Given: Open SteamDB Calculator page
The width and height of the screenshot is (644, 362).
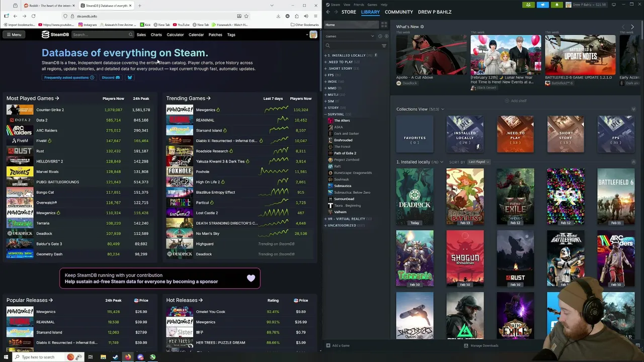Looking at the screenshot, I should (175, 35).
